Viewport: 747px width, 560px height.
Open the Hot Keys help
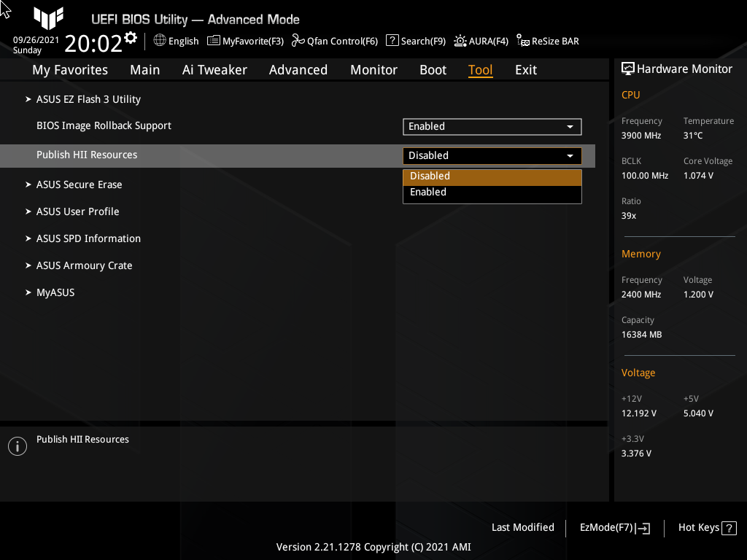point(706,527)
